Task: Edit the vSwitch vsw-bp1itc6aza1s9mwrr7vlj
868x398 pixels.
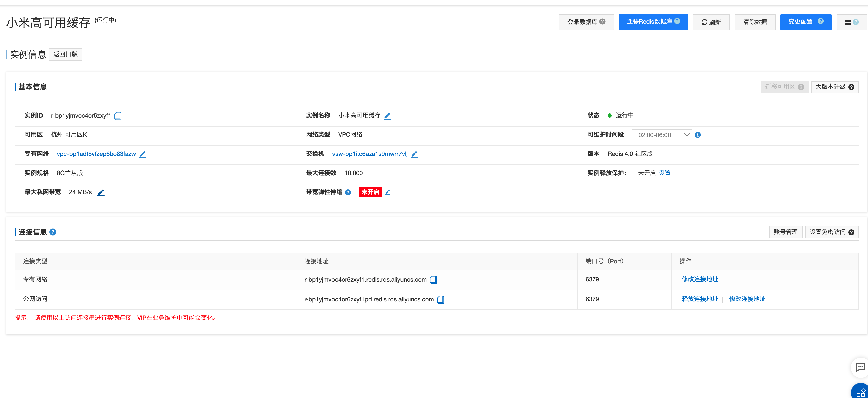Action: point(414,154)
